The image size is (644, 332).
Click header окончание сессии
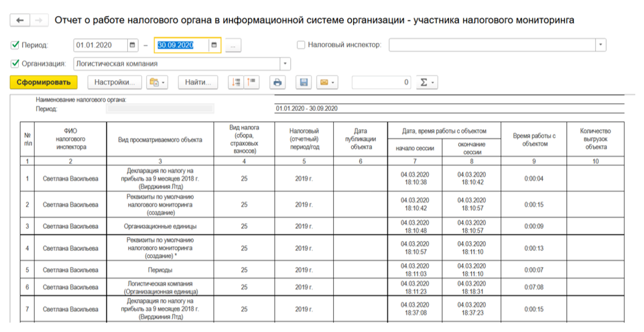(472, 148)
